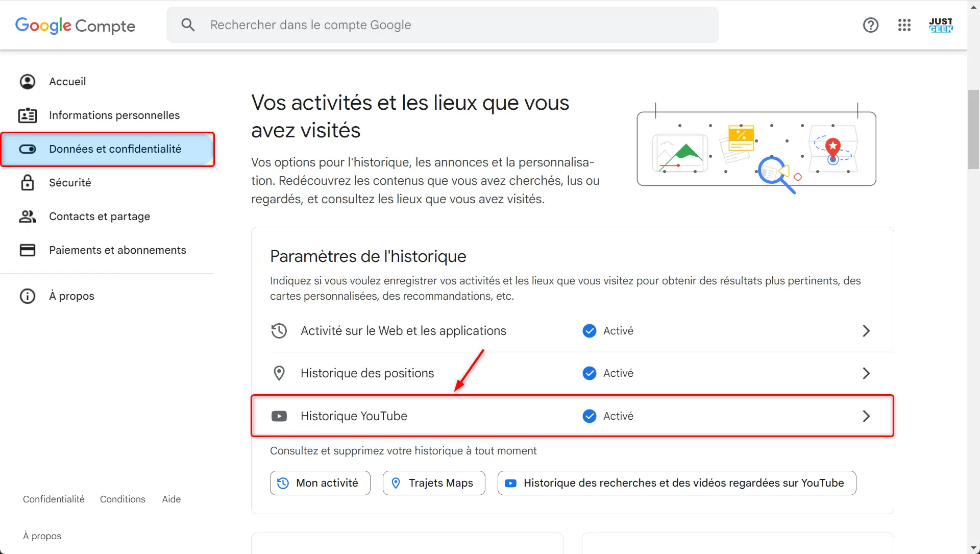Click the pin icon in Trajets Maps button
This screenshot has height=554, width=980.
[x=396, y=483]
